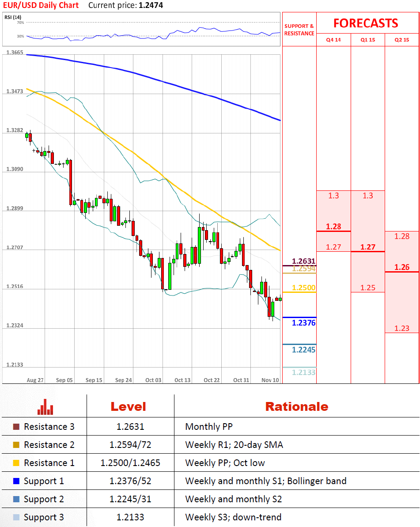
Task: Click the bold 1.28 Q4 14 forecast
Action: tap(333, 227)
